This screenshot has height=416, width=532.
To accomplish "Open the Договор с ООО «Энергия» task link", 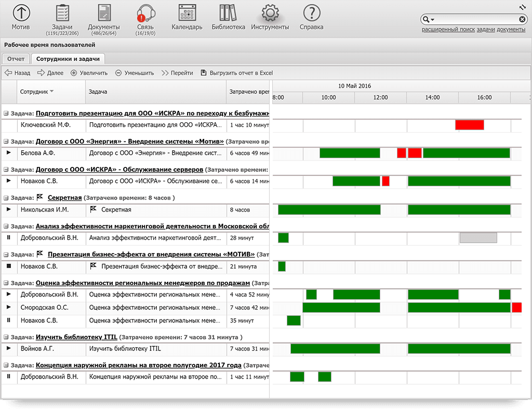I will point(129,141).
